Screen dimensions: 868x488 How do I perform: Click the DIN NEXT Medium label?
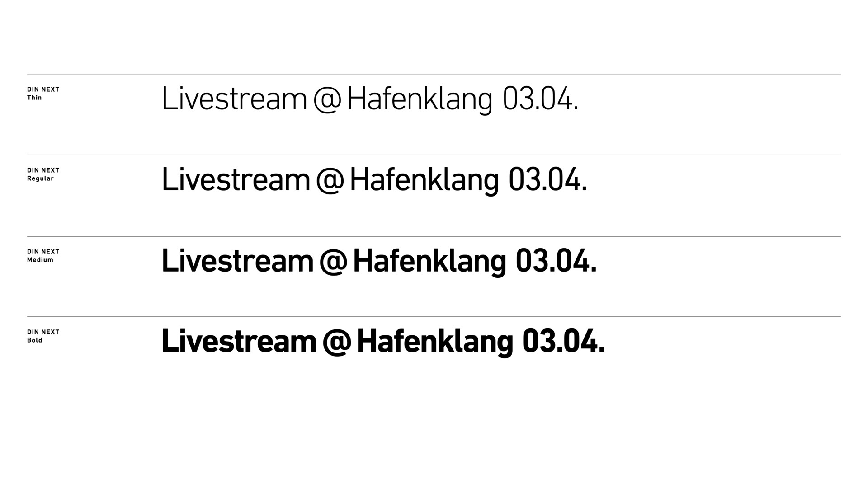coord(43,256)
